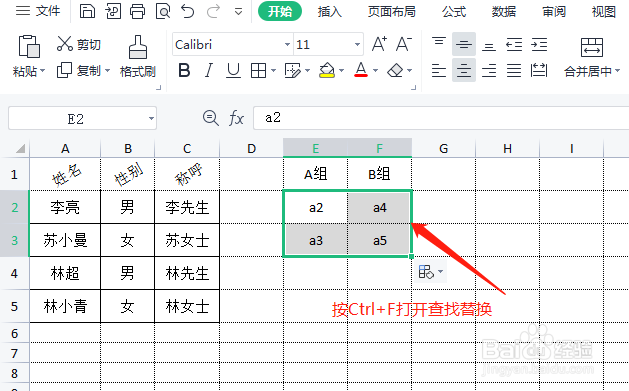
Task: Toggle horizontal center alignment
Action: (x=464, y=70)
